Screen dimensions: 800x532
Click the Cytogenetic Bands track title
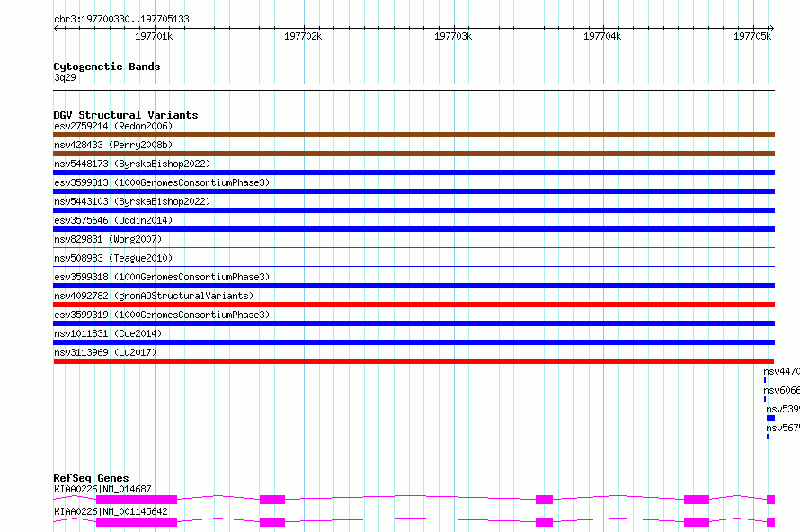click(107, 66)
